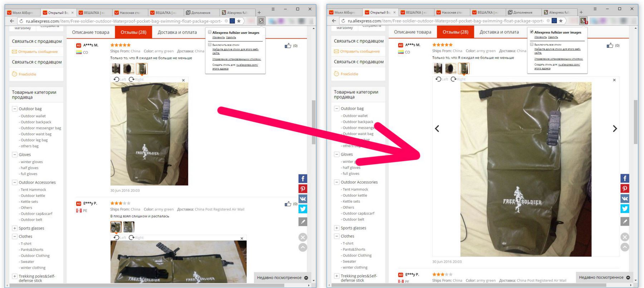Image resolution: width=644 pixels, height=288 pixels.
Task: Rotate the enlarged photo left in right window
Action: pyautogui.click(x=441, y=79)
